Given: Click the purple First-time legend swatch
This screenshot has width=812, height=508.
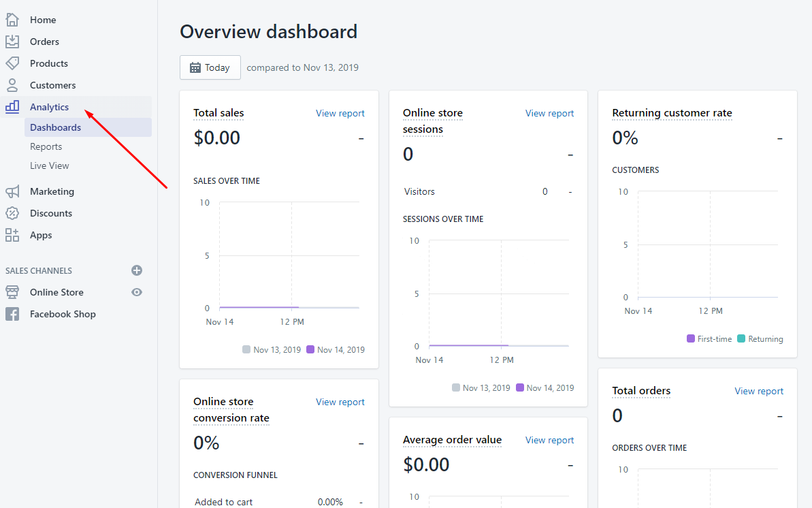Looking at the screenshot, I should pyautogui.click(x=691, y=338).
